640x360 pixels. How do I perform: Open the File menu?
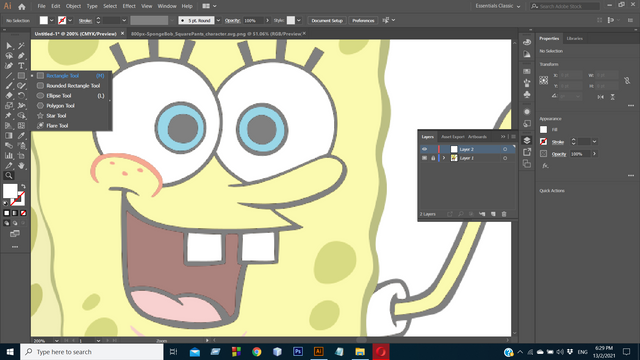coord(41,6)
